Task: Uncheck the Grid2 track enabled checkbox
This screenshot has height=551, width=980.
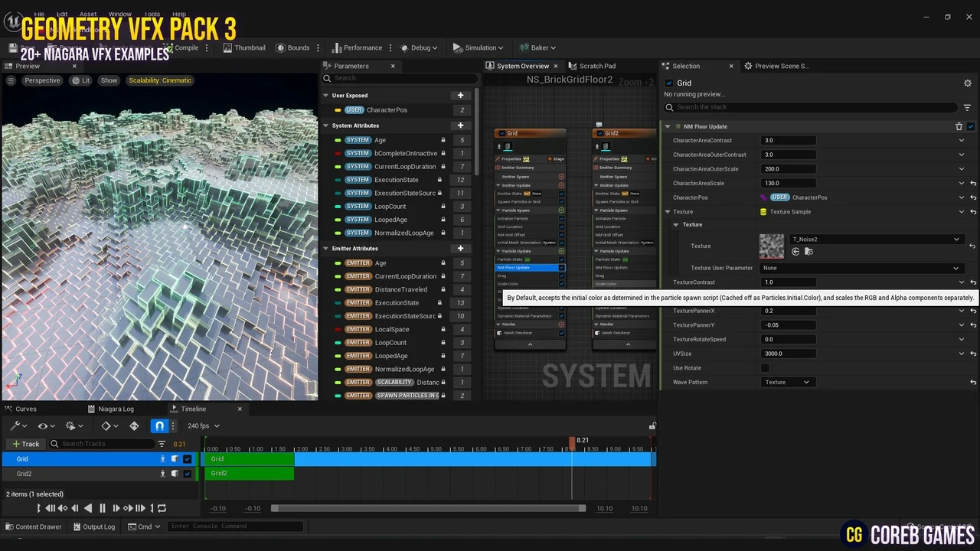Action: click(187, 474)
